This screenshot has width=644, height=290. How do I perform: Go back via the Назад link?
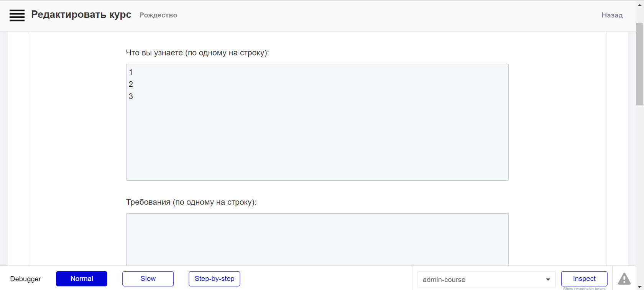[612, 15]
